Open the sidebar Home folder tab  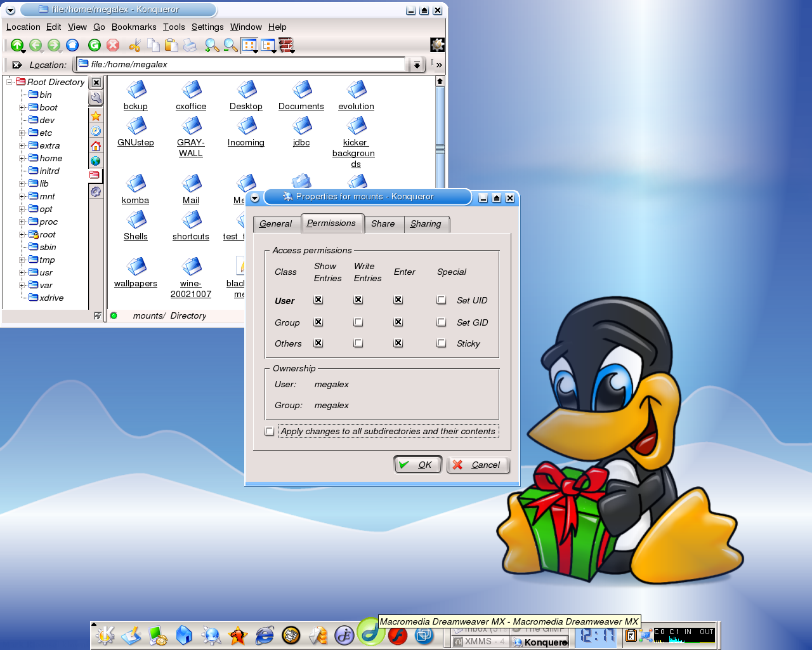[x=96, y=146]
